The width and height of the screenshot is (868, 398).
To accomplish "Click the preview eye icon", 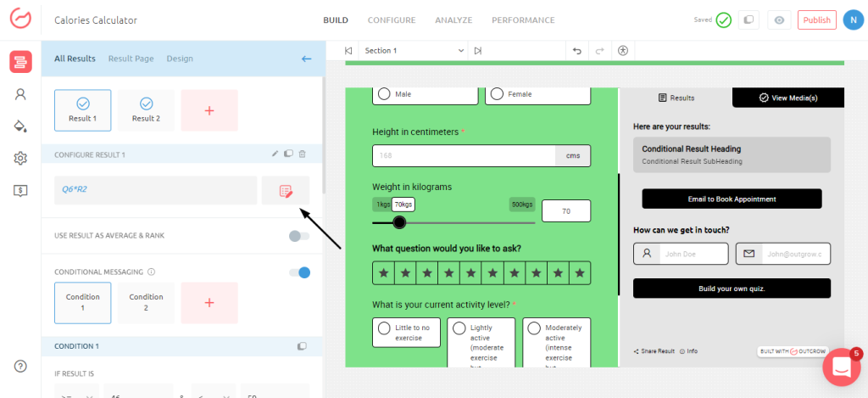I will point(780,20).
